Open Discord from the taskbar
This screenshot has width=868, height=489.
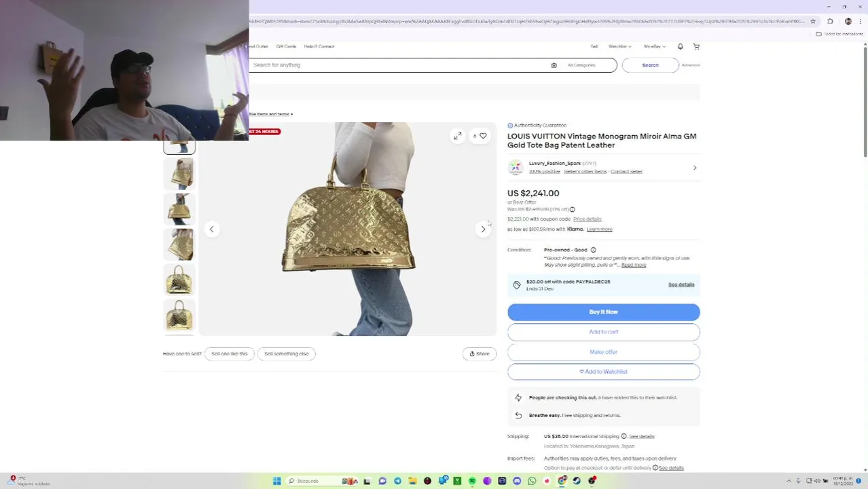[x=517, y=481]
